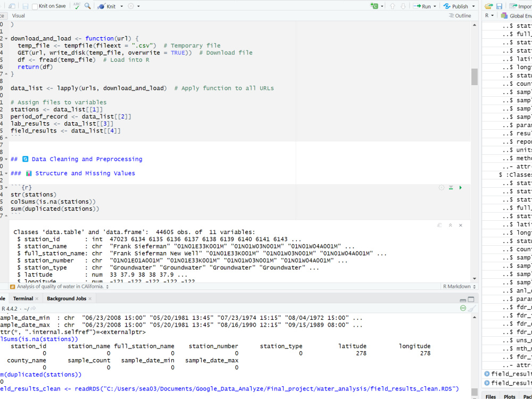Viewport: 532px width, 399px height.
Task: Toggle the Knit on Save checkbox
Action: (35, 6)
